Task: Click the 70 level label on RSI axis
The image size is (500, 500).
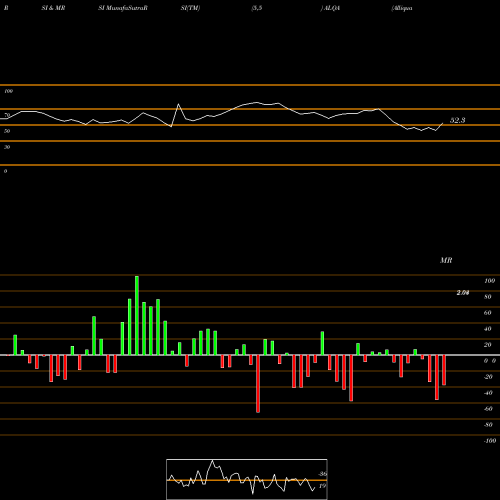Action: (x=7, y=115)
